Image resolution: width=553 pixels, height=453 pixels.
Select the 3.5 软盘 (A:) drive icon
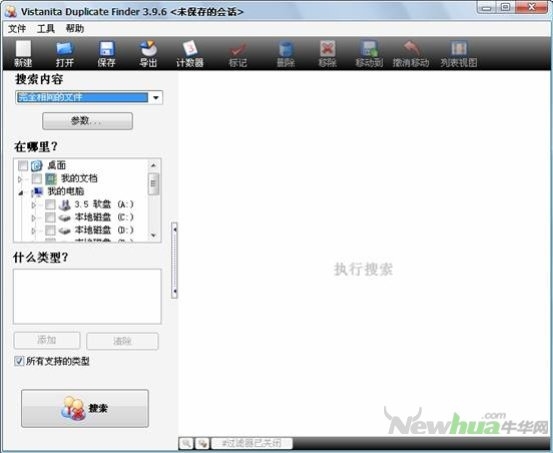click(x=65, y=205)
